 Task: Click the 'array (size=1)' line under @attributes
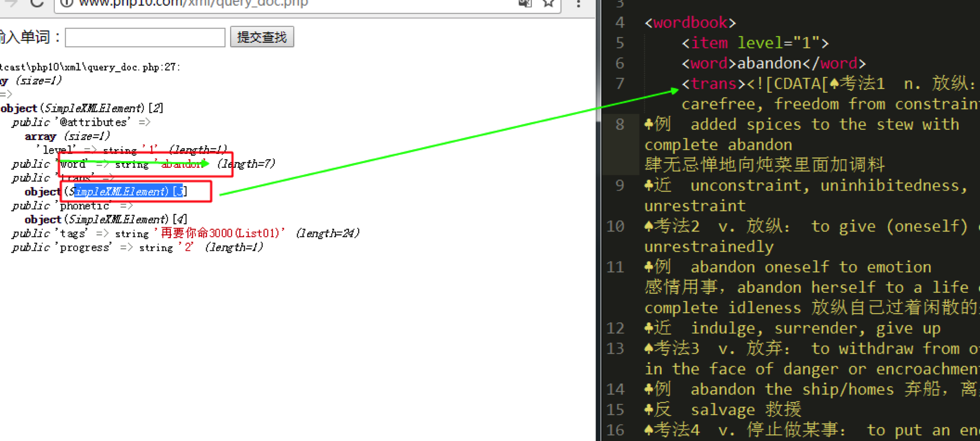[68, 136]
